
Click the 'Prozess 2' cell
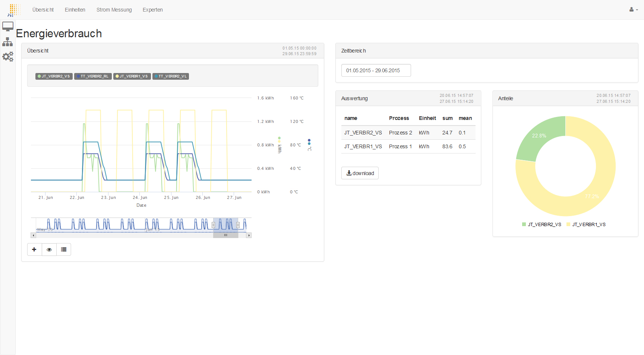(x=401, y=133)
